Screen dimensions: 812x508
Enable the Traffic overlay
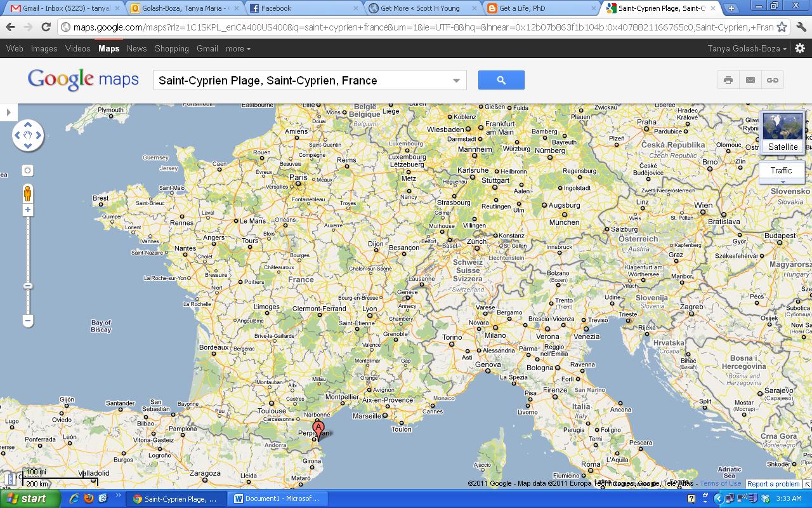(x=782, y=170)
